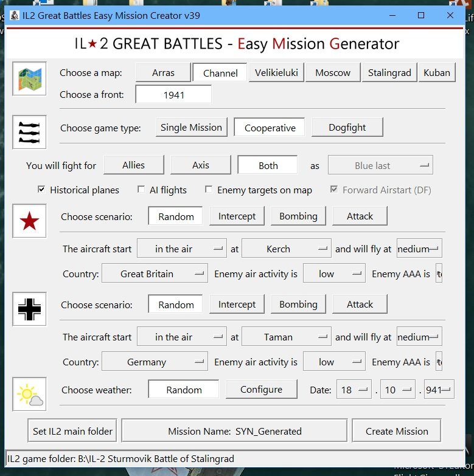This screenshot has height=476, width=474.
Task: Select the Arras map
Action: click(x=164, y=72)
